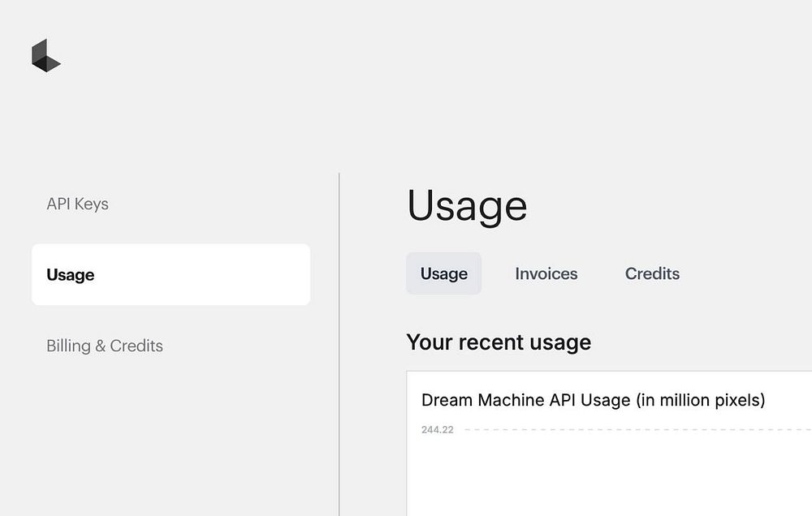Open the Invoices tab
Viewport: 812px width, 516px height.
[546, 273]
